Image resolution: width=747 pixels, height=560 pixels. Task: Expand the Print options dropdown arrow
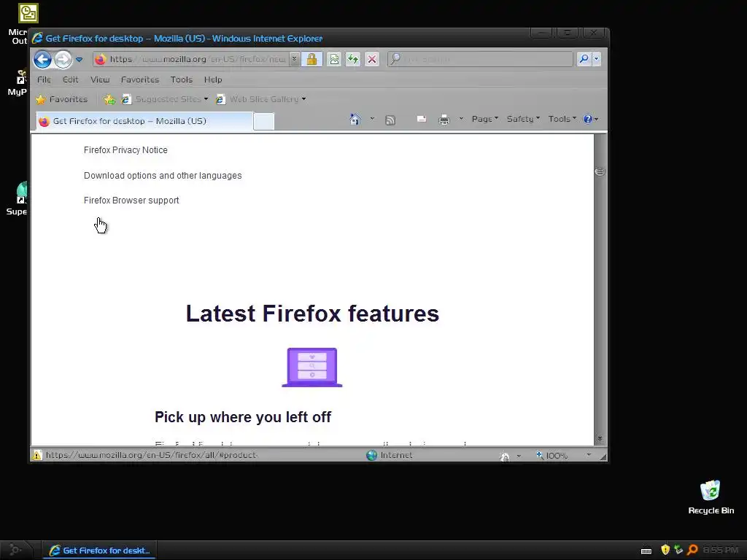(461, 119)
